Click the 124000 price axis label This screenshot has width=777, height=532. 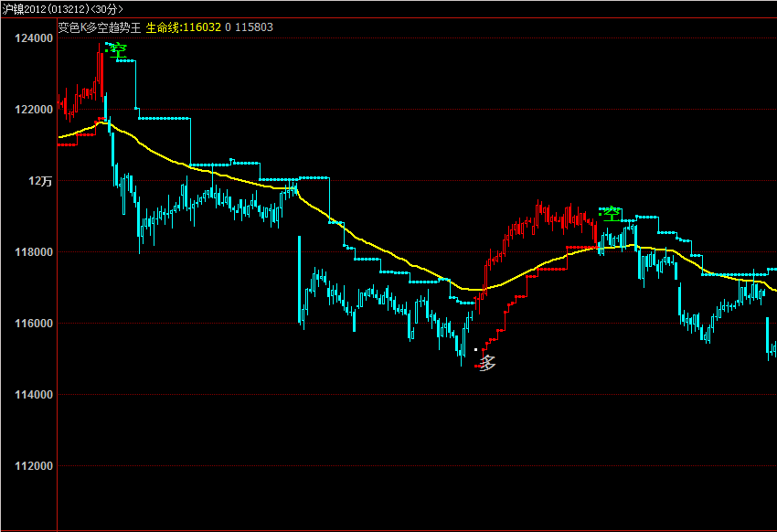pos(34,38)
